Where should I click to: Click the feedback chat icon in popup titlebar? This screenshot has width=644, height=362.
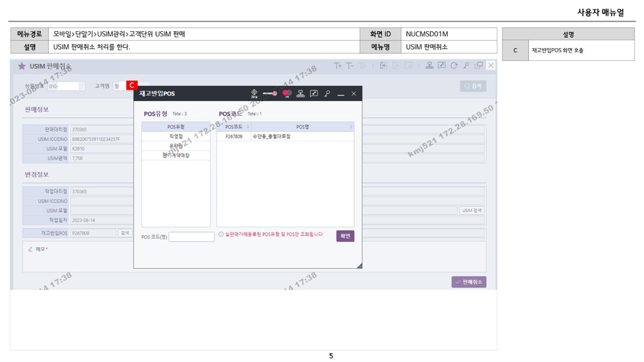click(315, 93)
